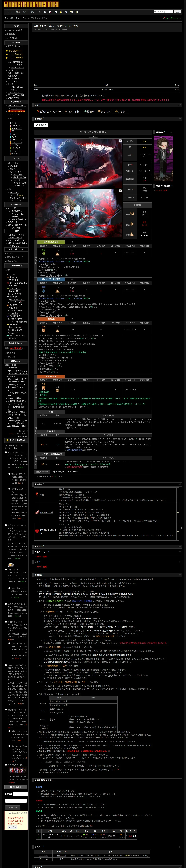Click the 許可する permission button
Screen dimensions: 186x868
[x=12, y=827]
